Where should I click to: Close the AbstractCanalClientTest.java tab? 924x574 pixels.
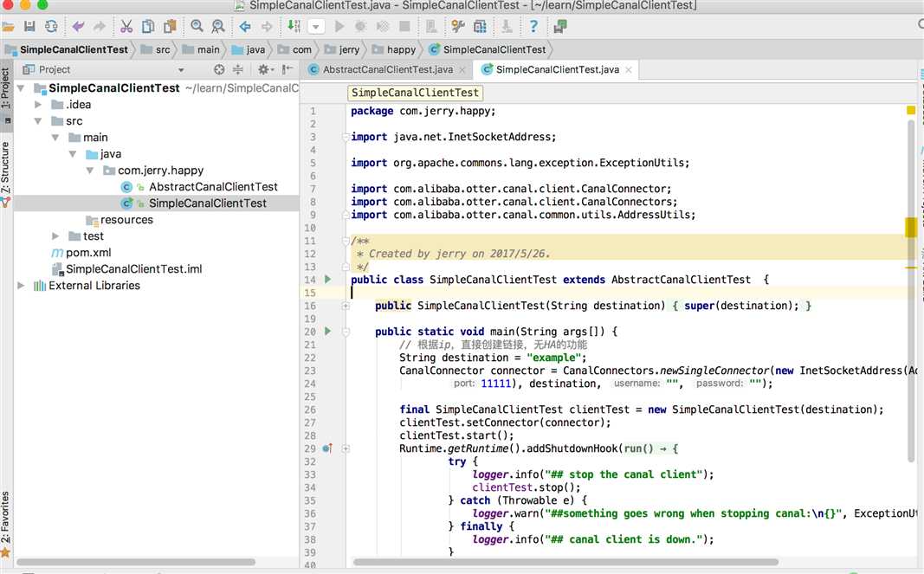coord(462,70)
